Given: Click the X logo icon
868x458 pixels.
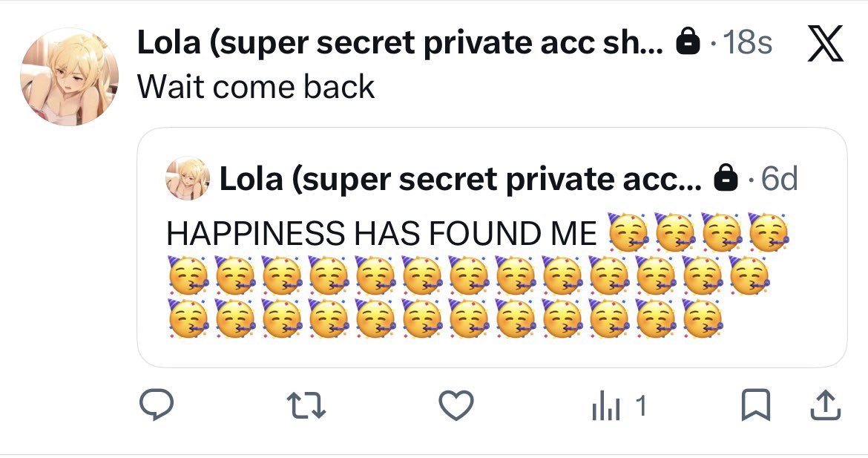Looking at the screenshot, I should 826,42.
